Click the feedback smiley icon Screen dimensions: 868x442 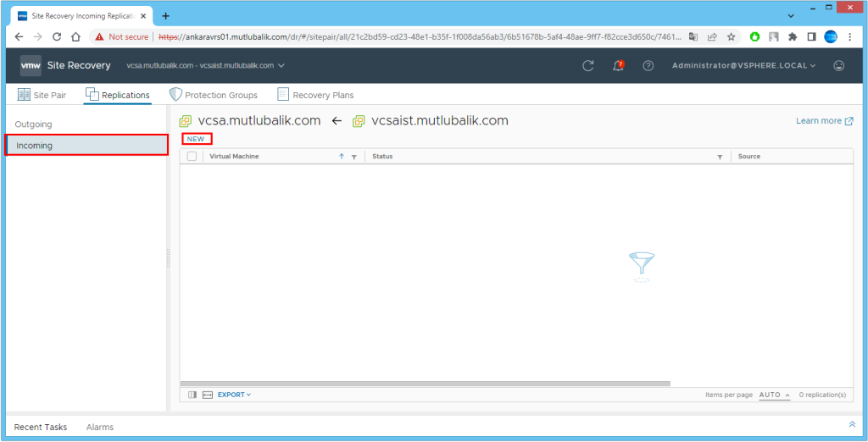[x=839, y=66]
